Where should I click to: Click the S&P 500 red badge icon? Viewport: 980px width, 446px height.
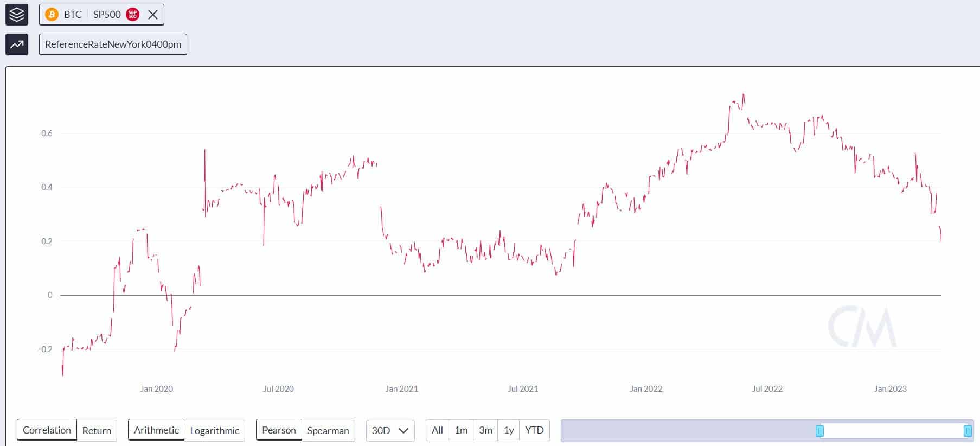132,15
